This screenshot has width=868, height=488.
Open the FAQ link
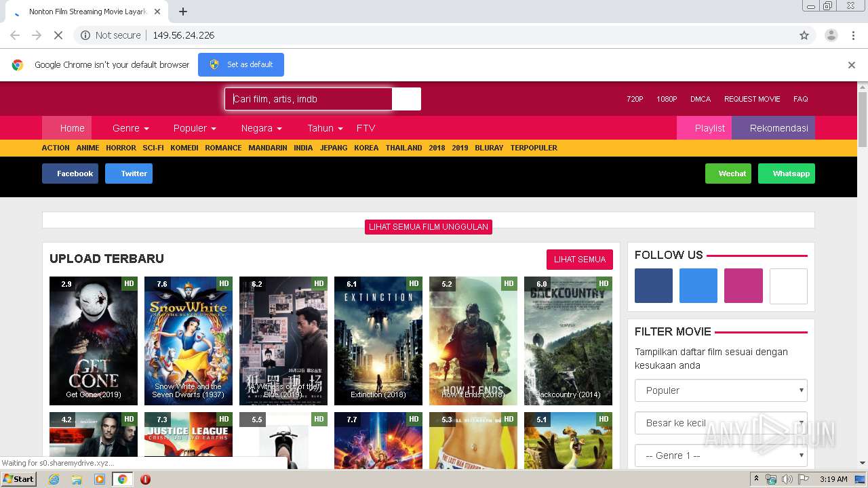pyautogui.click(x=801, y=99)
